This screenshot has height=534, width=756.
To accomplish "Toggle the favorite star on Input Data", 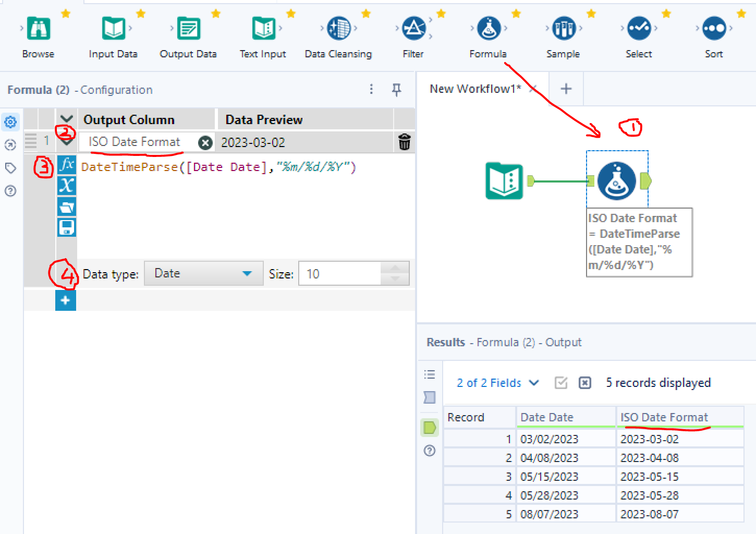I will (x=141, y=14).
